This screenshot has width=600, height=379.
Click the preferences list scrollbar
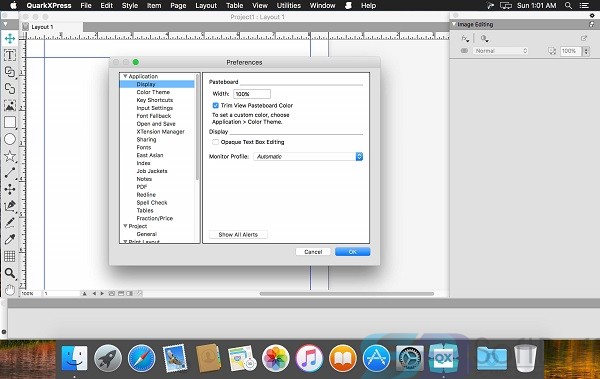[197, 126]
